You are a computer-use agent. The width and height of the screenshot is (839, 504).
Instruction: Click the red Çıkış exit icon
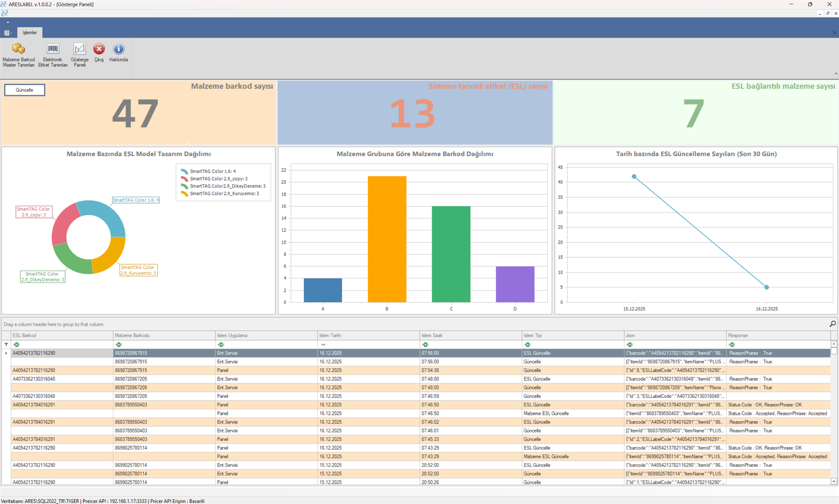tap(99, 49)
